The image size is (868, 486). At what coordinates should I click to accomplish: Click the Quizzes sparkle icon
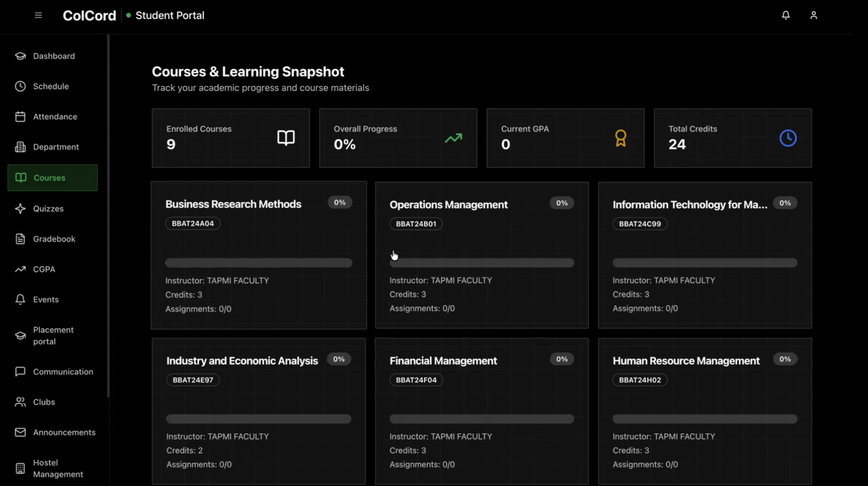click(20, 209)
